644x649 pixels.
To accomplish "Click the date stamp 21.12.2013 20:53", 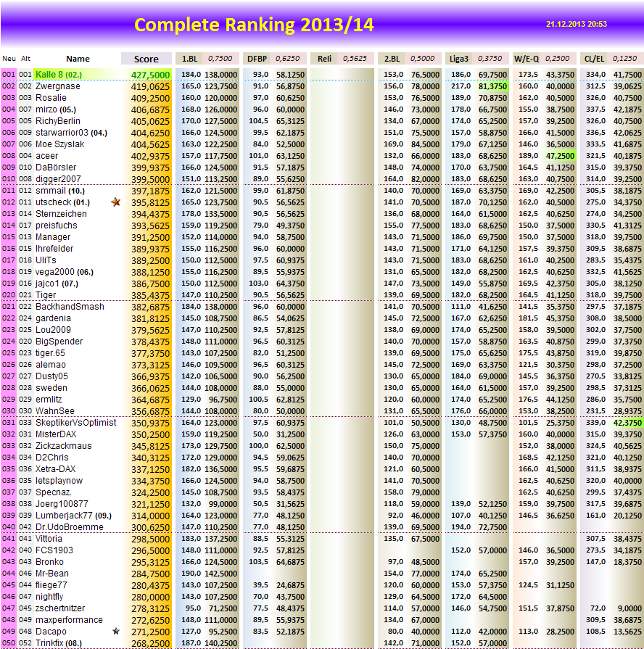I will pos(576,24).
